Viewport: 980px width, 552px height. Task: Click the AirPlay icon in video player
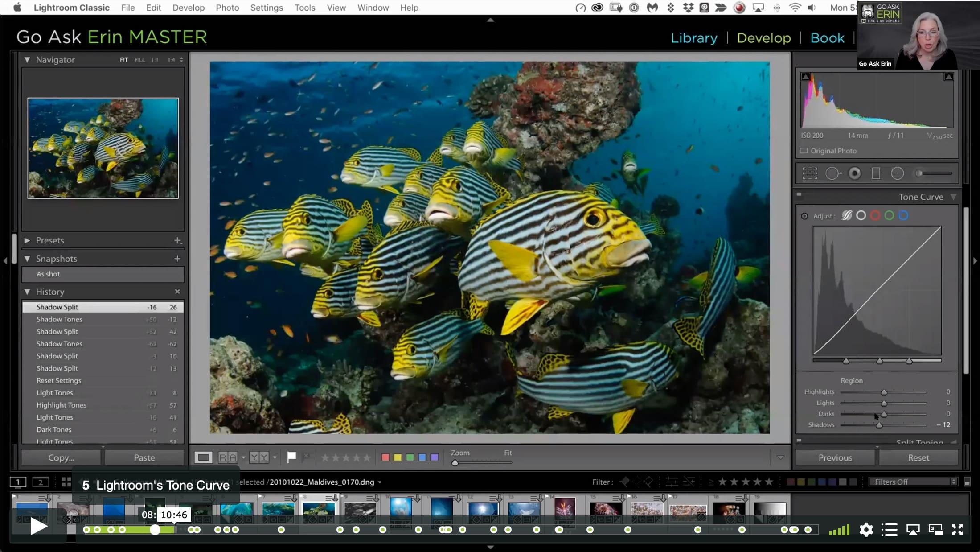pyautogui.click(x=913, y=530)
